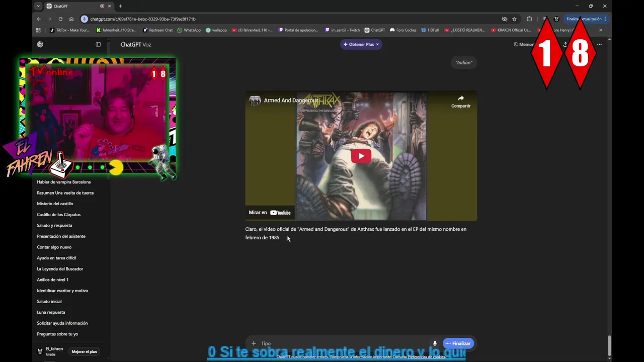Collapse the sidebar with the panel icon

98,44
